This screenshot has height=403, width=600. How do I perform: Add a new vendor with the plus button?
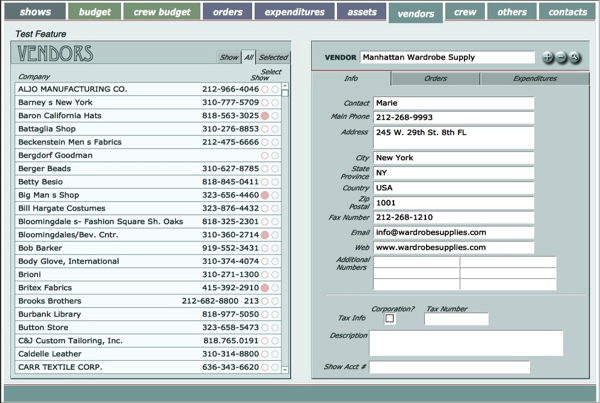coord(548,57)
